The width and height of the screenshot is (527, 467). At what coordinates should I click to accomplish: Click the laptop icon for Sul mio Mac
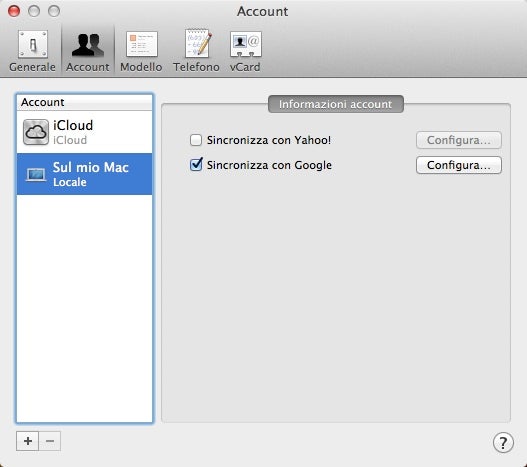[x=36, y=174]
